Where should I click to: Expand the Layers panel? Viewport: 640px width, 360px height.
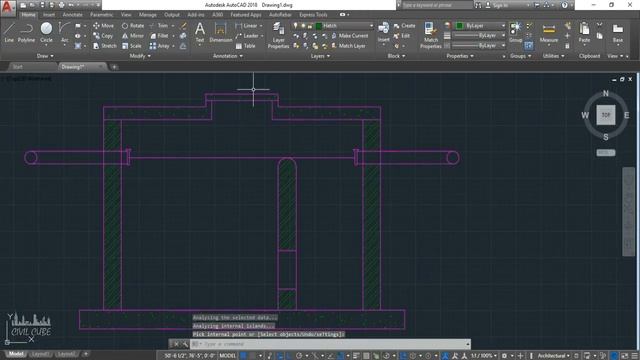(320, 56)
